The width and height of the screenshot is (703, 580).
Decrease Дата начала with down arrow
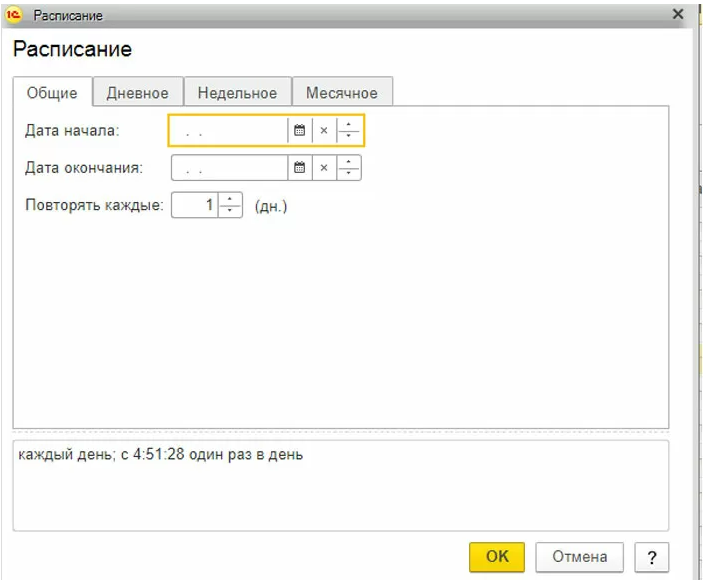(348, 137)
